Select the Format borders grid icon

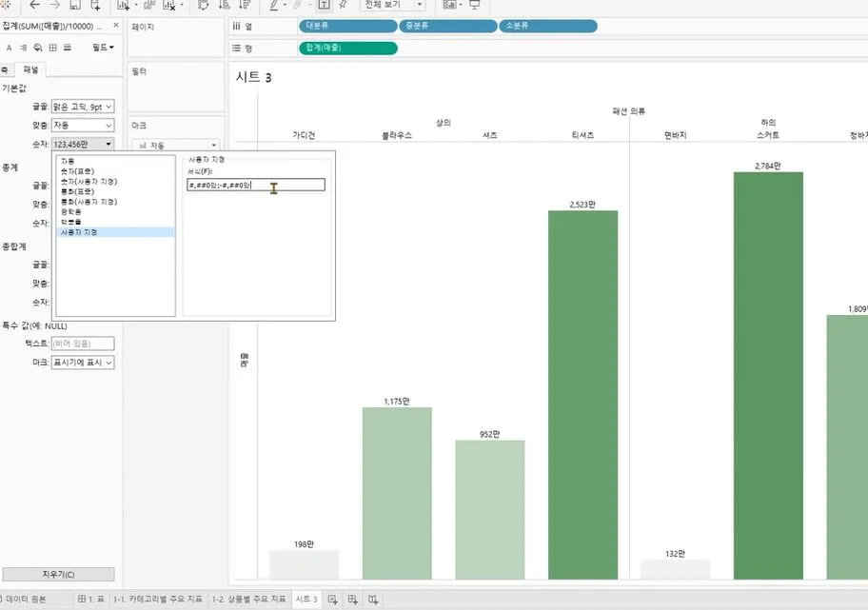click(x=52, y=48)
